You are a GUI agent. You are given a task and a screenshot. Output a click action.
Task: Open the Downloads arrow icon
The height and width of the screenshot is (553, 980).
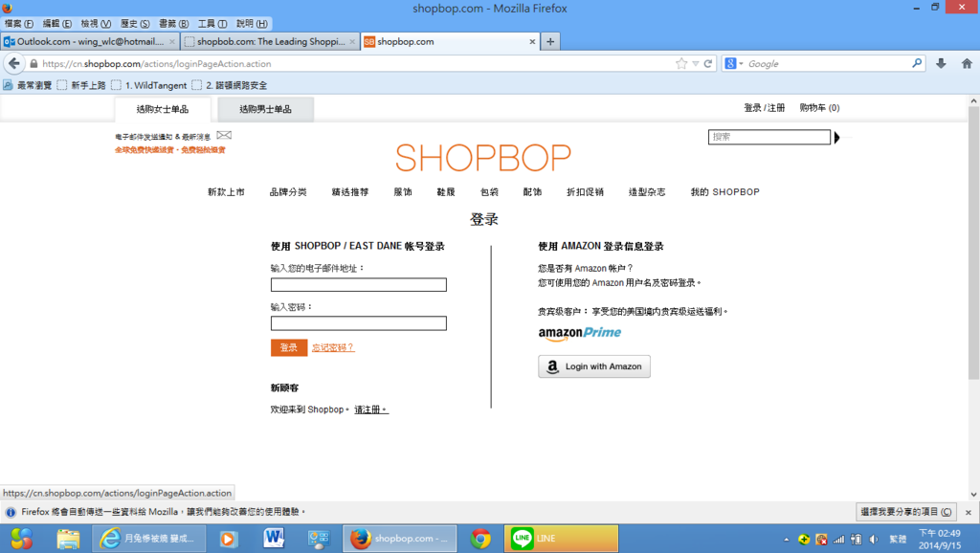[941, 64]
